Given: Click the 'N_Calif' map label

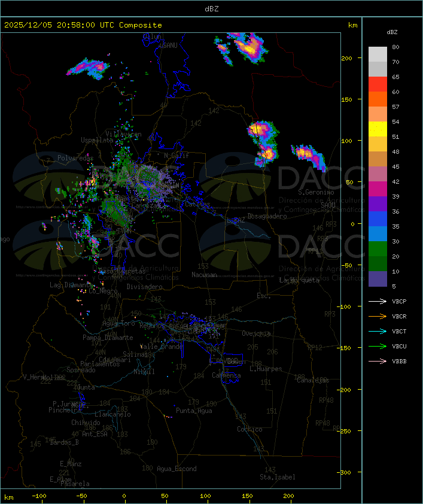Looking at the screenshot, I should tap(176, 156).
